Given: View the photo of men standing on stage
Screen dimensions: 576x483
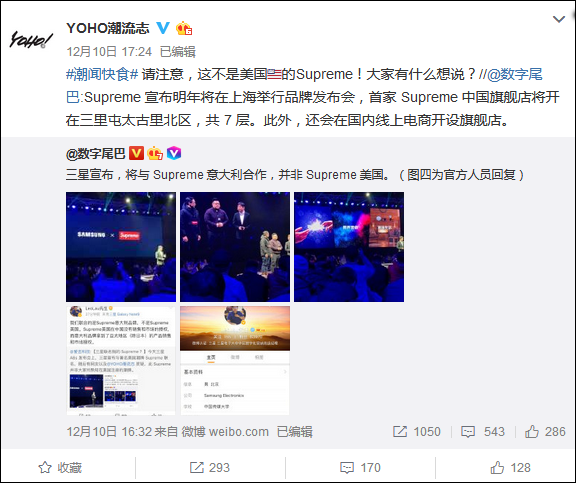Looking at the screenshot, I should [235, 247].
